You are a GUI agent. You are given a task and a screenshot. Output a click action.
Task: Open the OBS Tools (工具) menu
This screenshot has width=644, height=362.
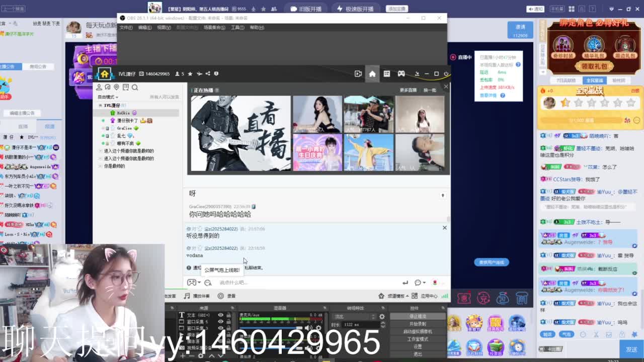click(237, 27)
